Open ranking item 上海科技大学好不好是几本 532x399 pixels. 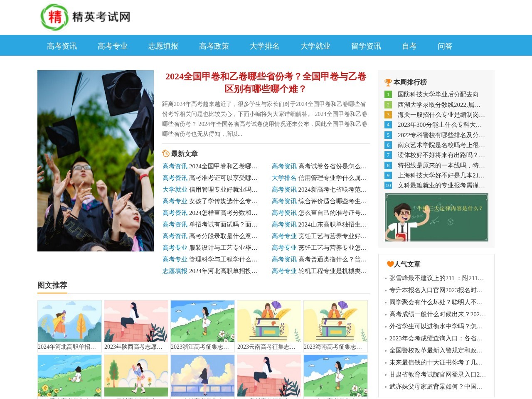point(441,175)
